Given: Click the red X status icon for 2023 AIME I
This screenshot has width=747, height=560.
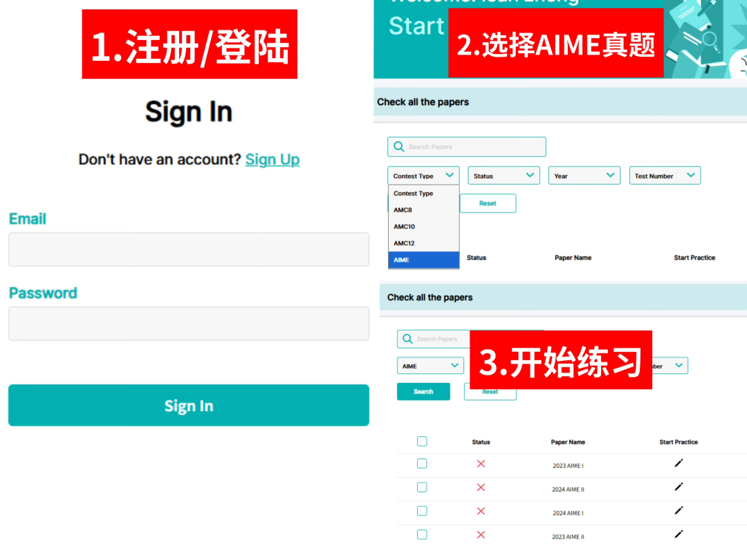Looking at the screenshot, I should tap(481, 465).
